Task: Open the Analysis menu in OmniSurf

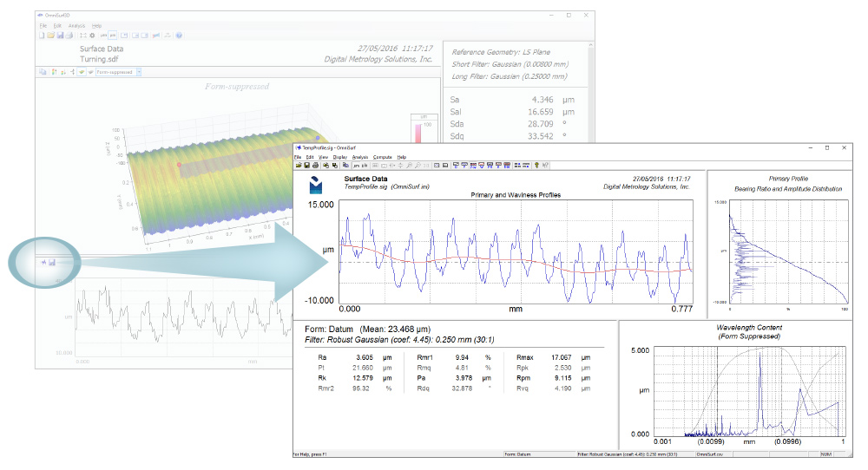Action: pos(360,157)
